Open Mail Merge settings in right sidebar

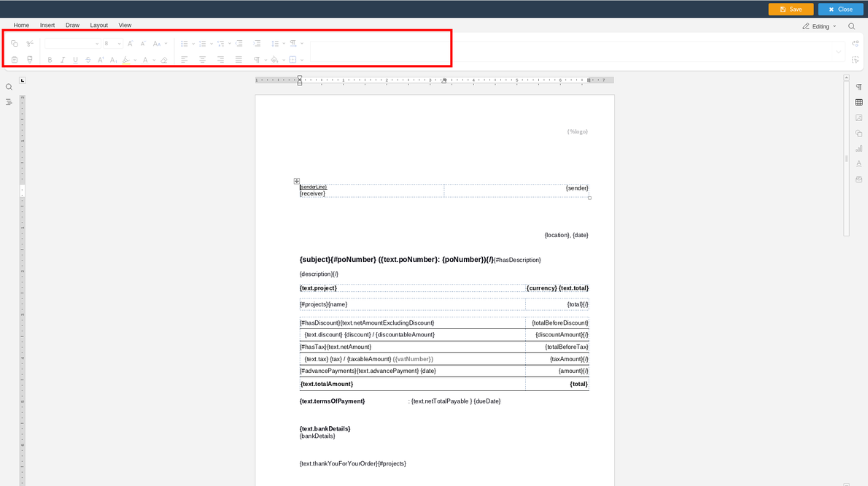pyautogui.click(x=859, y=180)
